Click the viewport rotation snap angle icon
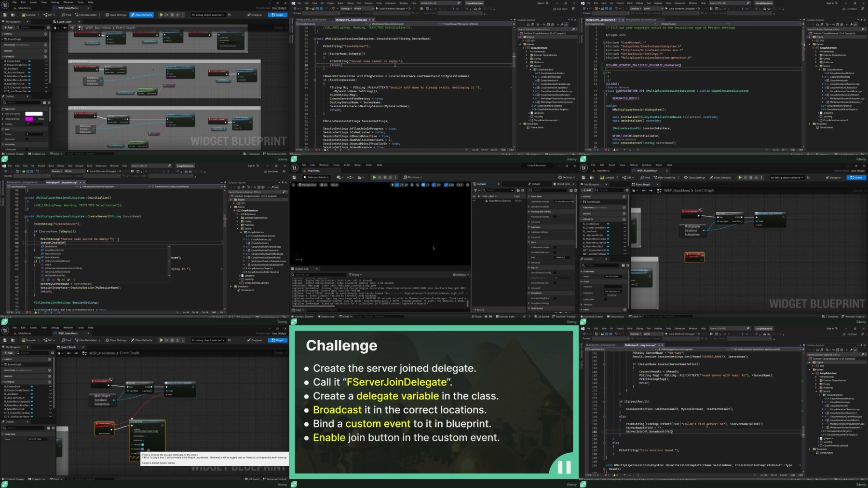This screenshot has height=488, width=868. pos(434,185)
